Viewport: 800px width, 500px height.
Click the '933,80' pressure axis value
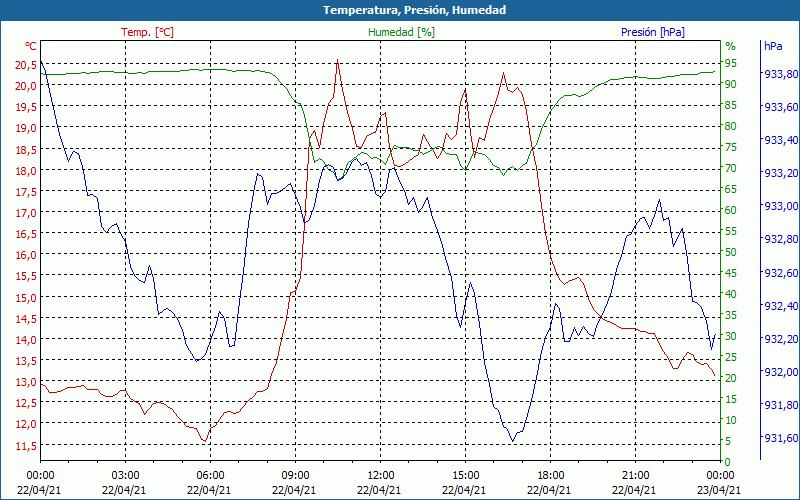(x=781, y=74)
